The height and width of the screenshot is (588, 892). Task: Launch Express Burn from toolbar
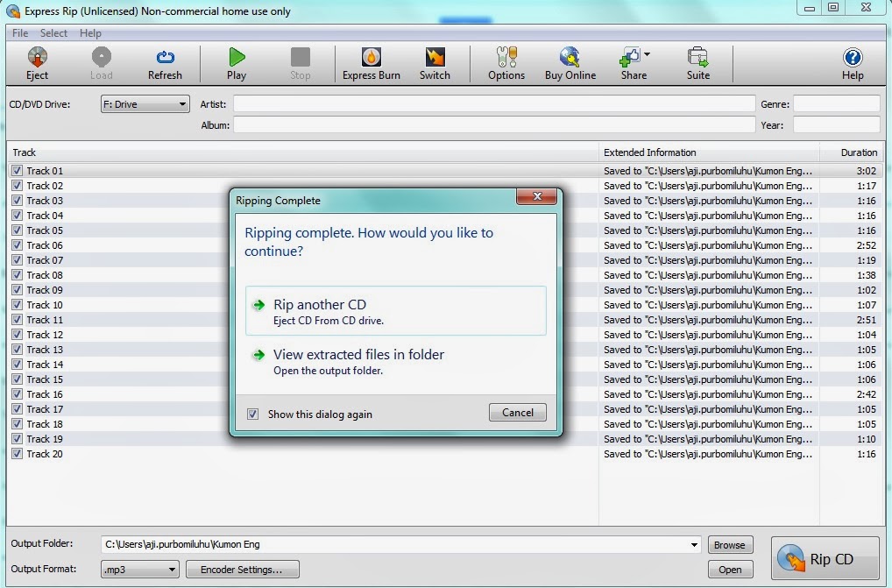[x=371, y=64]
